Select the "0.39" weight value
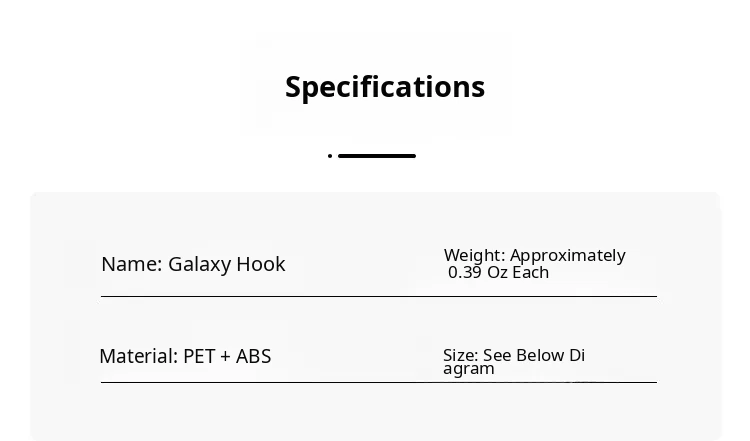 tap(465, 272)
